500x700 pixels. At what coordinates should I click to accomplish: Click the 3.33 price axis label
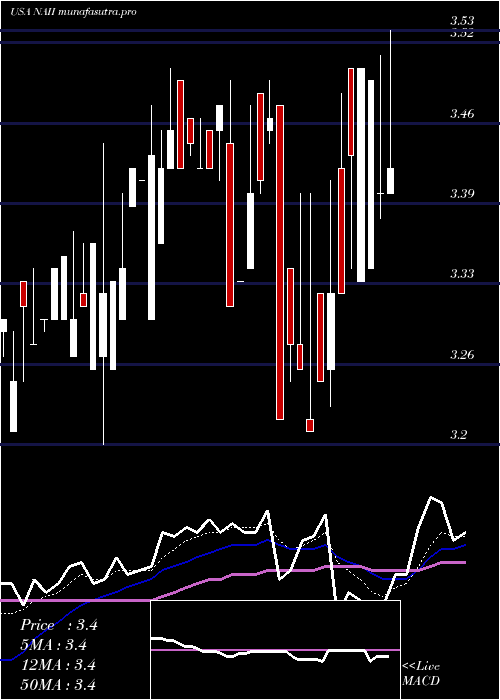(x=462, y=273)
